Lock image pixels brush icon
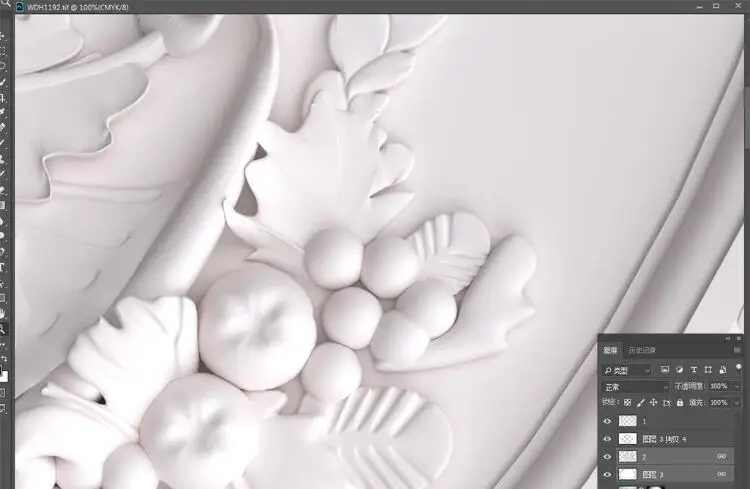The width and height of the screenshot is (750, 489). tap(640, 402)
